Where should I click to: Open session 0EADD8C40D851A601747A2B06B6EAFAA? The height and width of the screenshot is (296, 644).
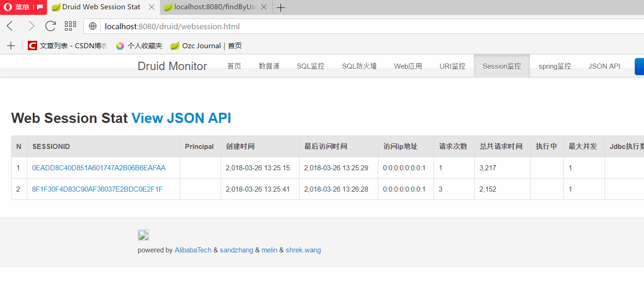(99, 168)
